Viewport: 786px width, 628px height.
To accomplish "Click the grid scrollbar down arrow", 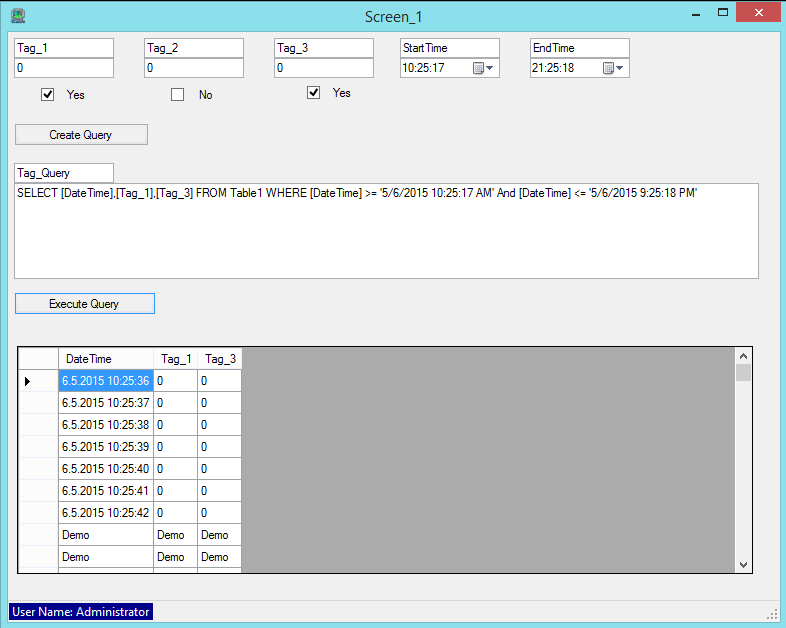I will [743, 564].
